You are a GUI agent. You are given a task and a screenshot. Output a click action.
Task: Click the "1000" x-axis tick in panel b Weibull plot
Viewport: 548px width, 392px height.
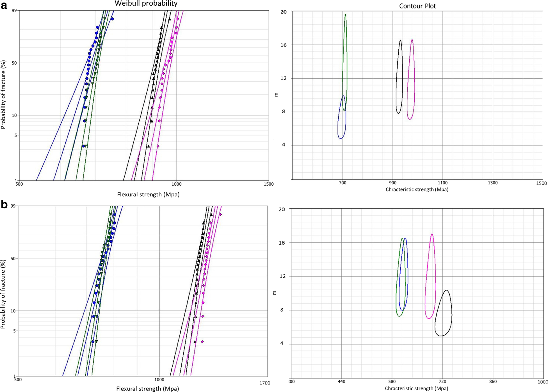pyautogui.click(x=159, y=380)
